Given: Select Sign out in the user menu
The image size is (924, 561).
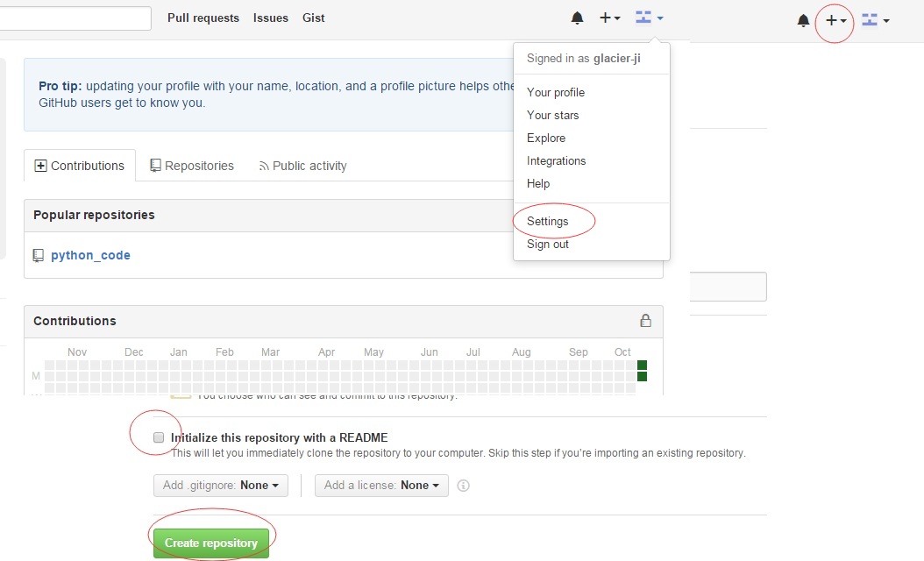Looking at the screenshot, I should 547,245.
